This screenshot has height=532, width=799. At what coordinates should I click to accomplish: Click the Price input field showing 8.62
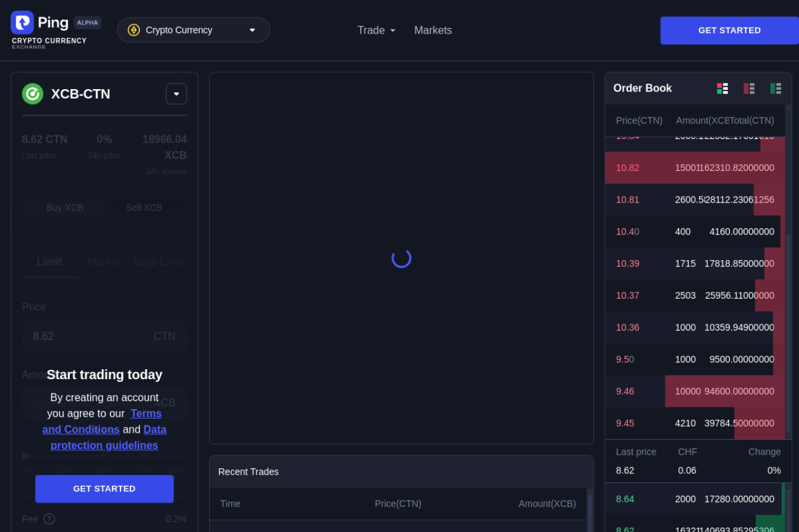pyautogui.click(x=81, y=337)
